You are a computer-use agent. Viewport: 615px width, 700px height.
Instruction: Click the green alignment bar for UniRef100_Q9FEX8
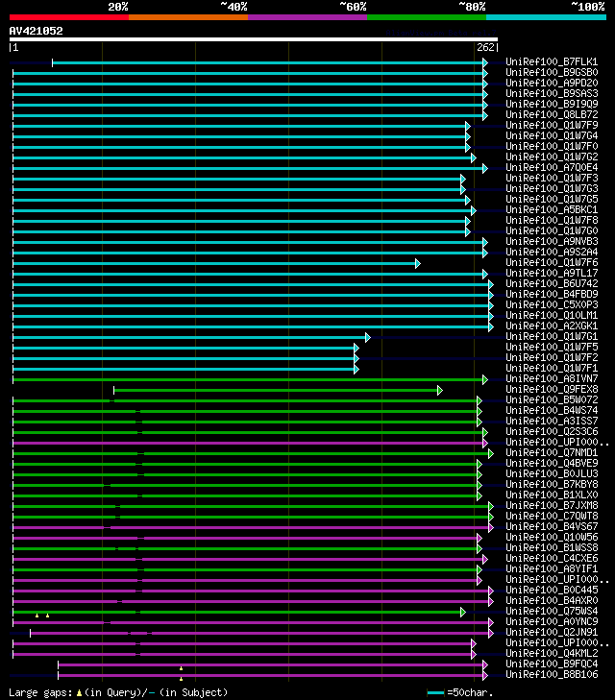click(x=277, y=391)
